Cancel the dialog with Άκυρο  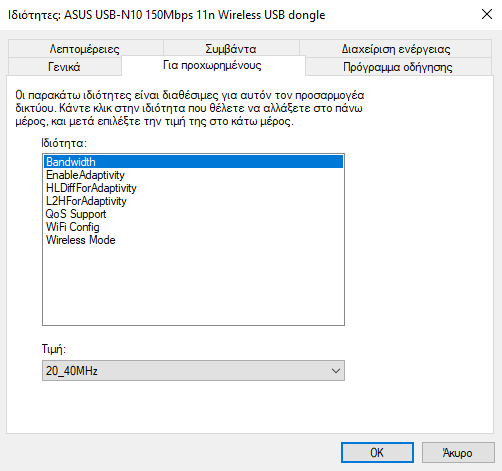(x=458, y=453)
